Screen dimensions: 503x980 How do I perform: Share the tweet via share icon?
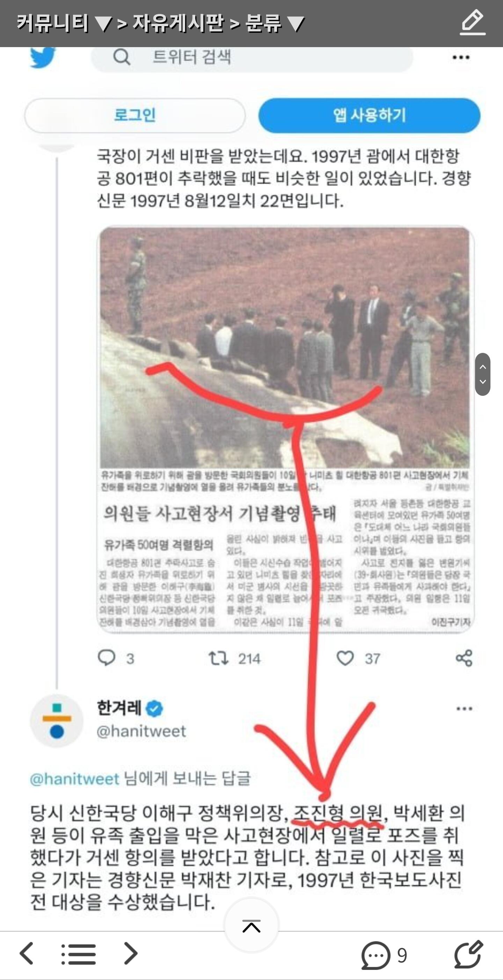tap(464, 658)
